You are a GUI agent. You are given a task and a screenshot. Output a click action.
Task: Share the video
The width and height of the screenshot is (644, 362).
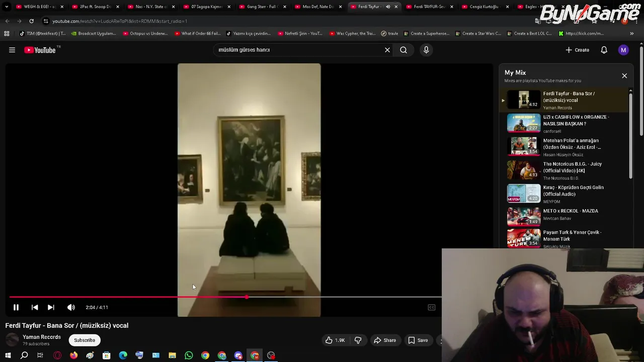[384, 340]
